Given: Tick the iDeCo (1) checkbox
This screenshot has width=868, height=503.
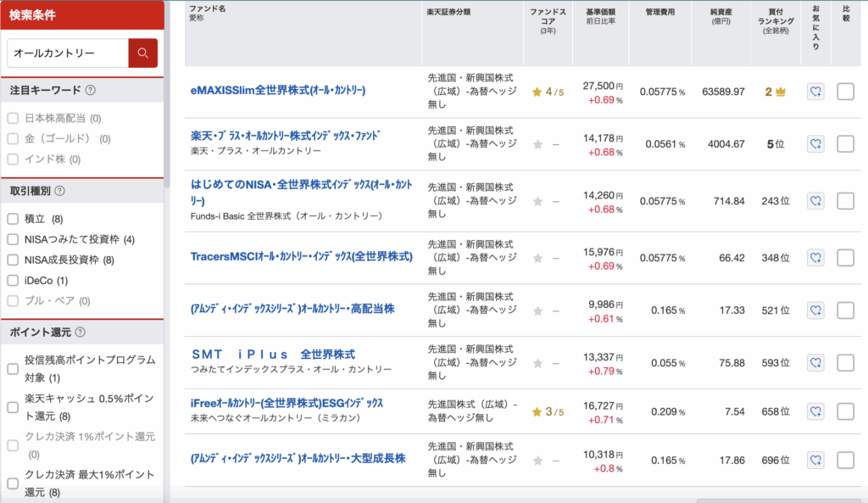Looking at the screenshot, I should [x=13, y=280].
